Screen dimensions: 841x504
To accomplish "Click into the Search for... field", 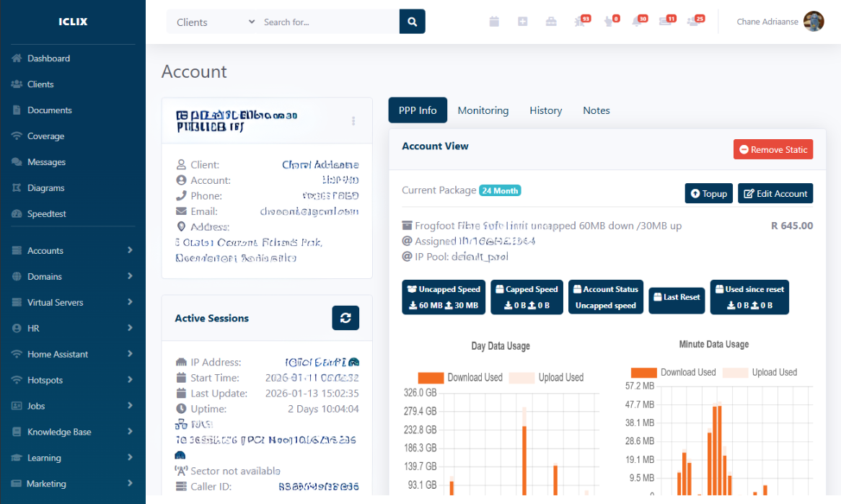I will 328,22.
